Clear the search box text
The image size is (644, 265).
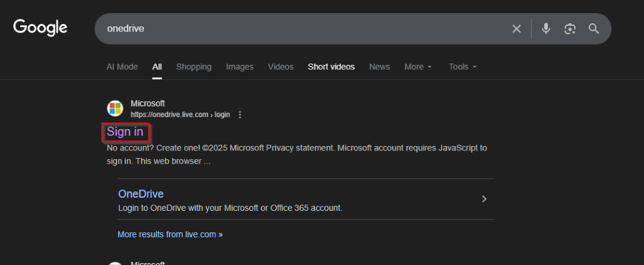tap(516, 29)
